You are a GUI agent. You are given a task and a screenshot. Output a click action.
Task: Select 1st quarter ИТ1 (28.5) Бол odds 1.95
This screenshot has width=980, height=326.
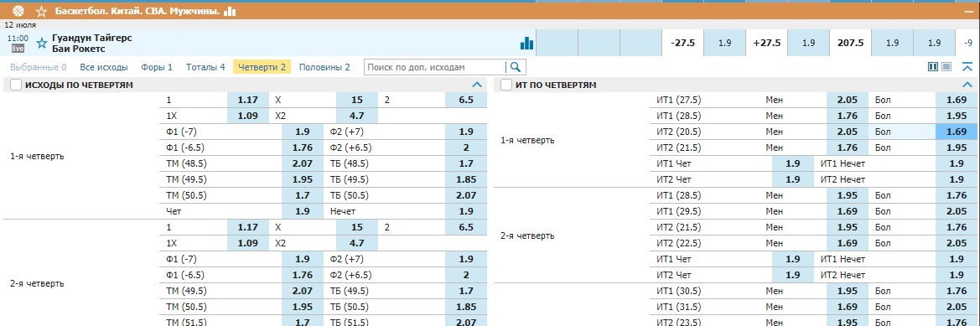[x=957, y=116]
